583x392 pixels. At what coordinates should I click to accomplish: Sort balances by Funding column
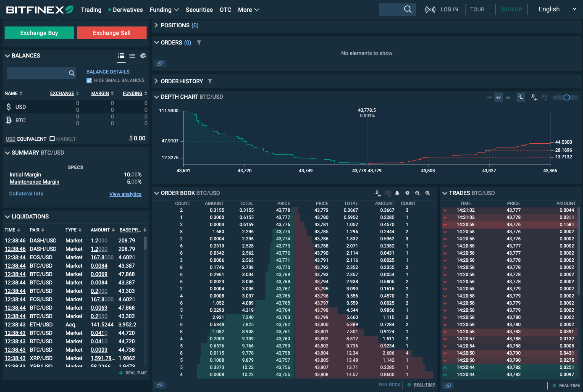coord(135,93)
